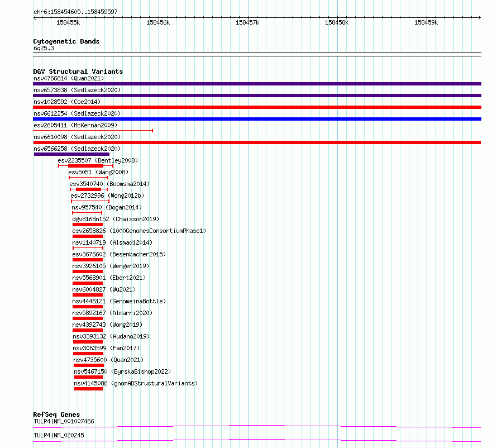Click the 158456k ruler tick label
Screen dimensions: 497x448
158,22
